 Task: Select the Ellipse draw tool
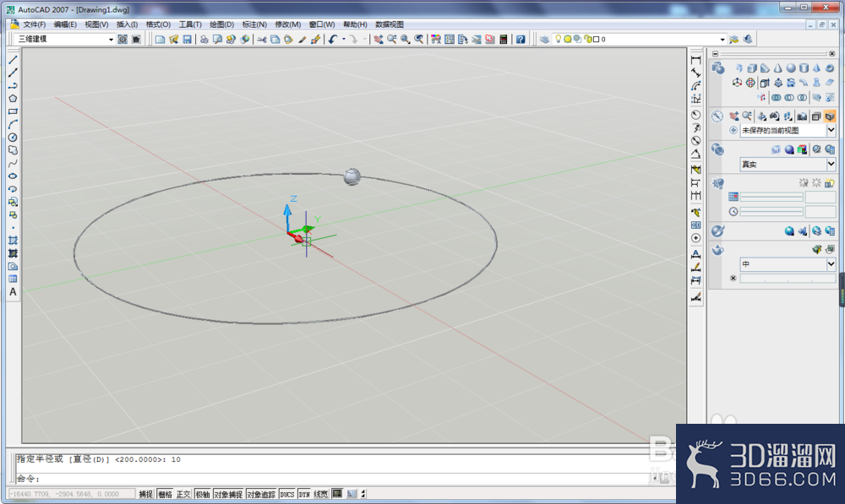tap(13, 176)
